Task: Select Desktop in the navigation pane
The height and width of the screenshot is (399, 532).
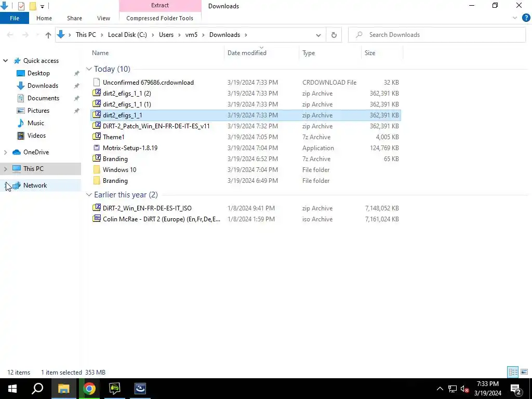Action: coord(38,73)
